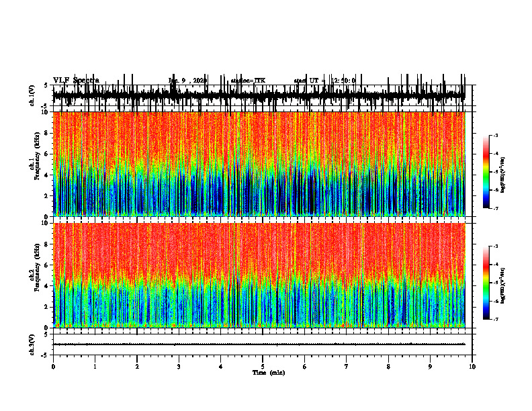
Task: Click the '-3' label on ch.1 color bar
Action: click(496, 135)
